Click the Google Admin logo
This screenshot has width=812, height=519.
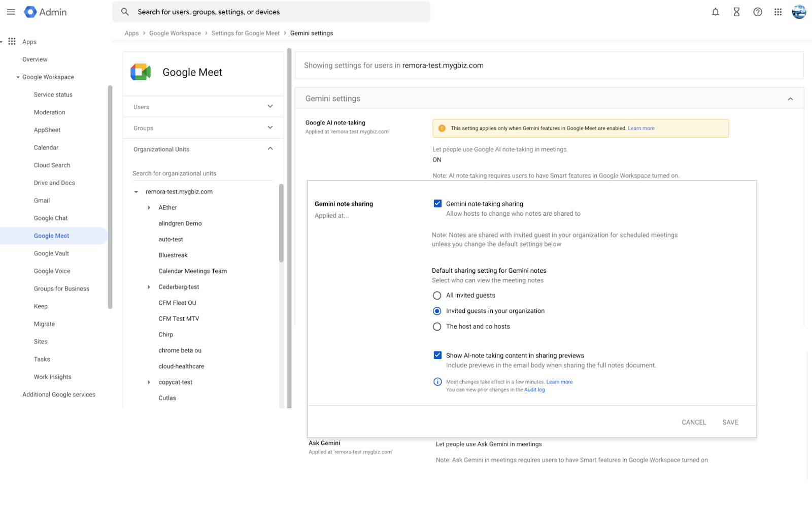pos(45,12)
